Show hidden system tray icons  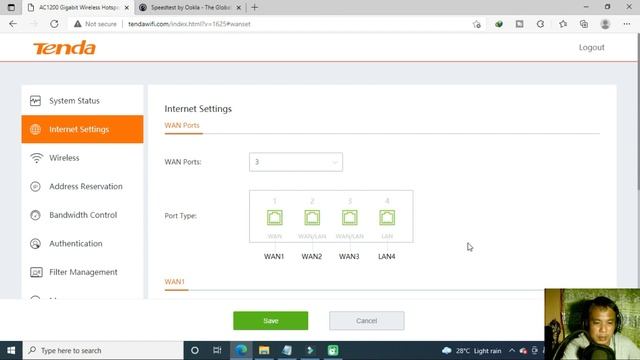512,351
